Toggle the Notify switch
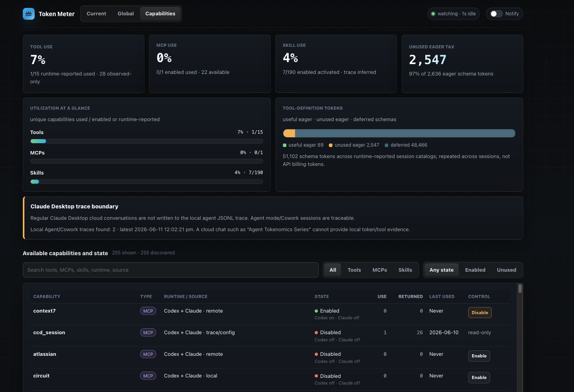Image resolution: width=574 pixels, height=392 pixels. 496,14
